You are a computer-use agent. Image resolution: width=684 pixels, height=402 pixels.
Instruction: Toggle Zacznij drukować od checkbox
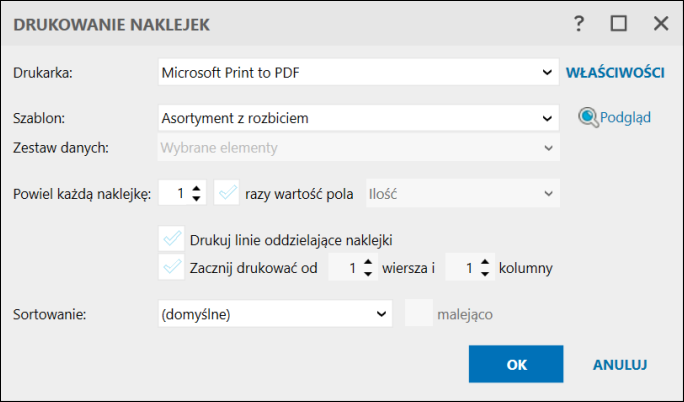tap(171, 267)
